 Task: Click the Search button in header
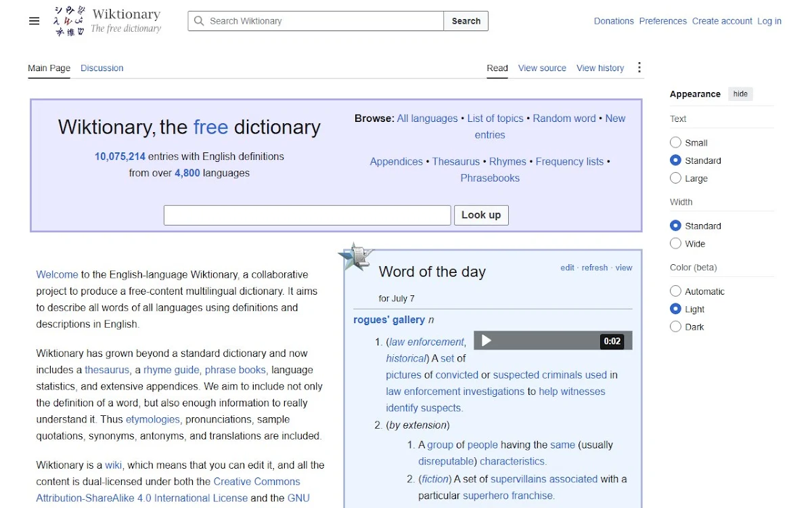click(466, 21)
